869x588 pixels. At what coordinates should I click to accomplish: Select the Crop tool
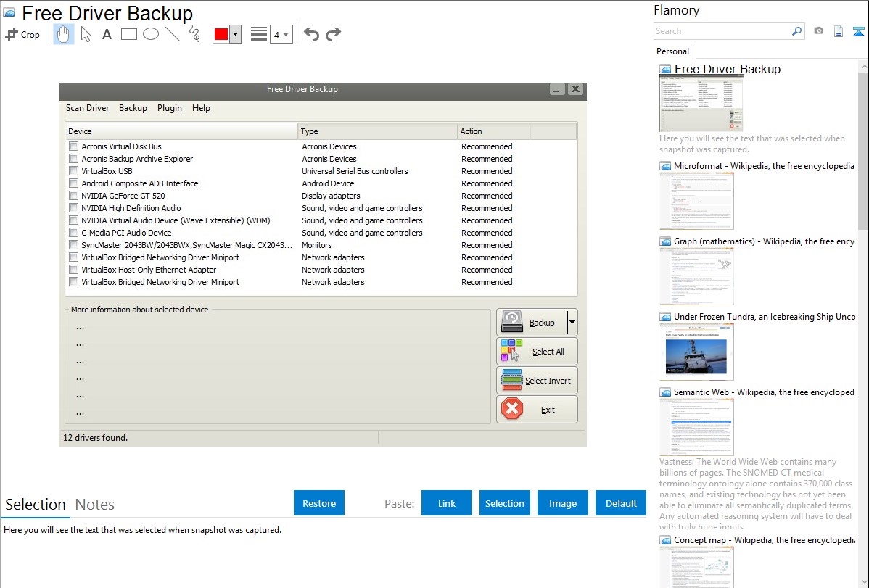click(x=22, y=34)
